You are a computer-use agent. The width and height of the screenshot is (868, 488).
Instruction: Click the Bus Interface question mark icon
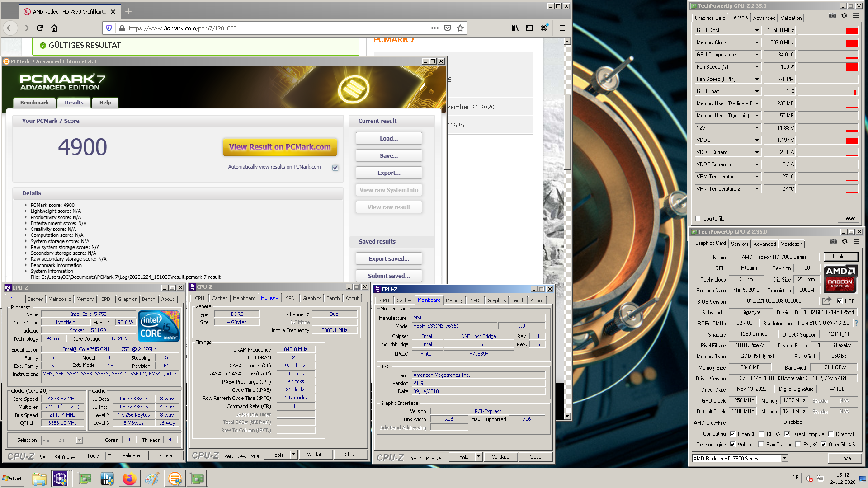tap(856, 323)
